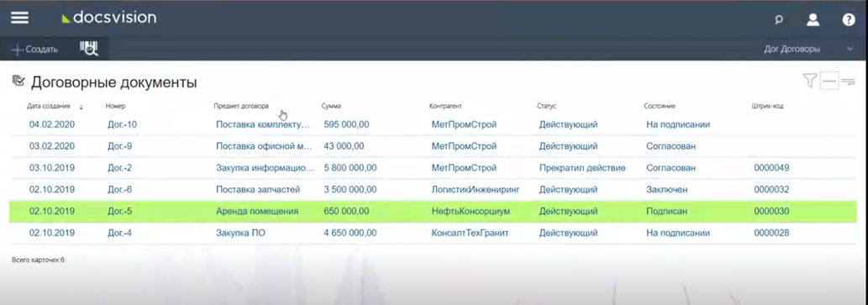The image size is (868, 305).
Task: Click КонсалтТехГранит counterparty
Action: tap(470, 233)
